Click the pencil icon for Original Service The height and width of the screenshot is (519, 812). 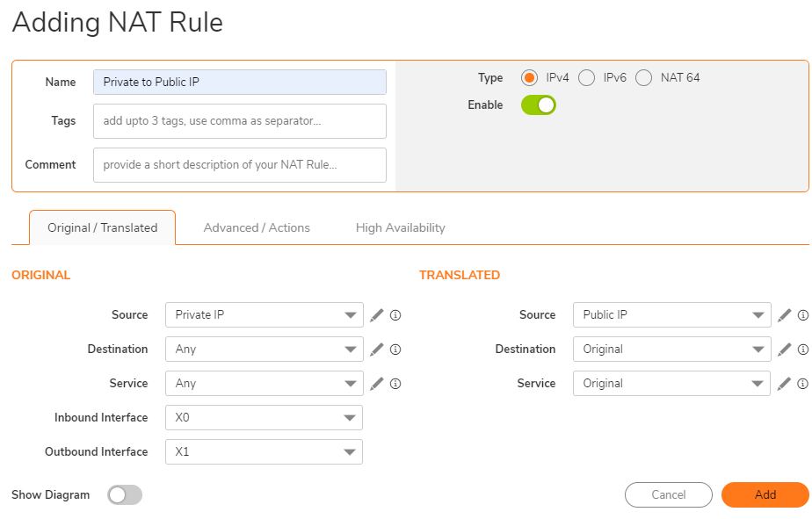[x=377, y=384]
